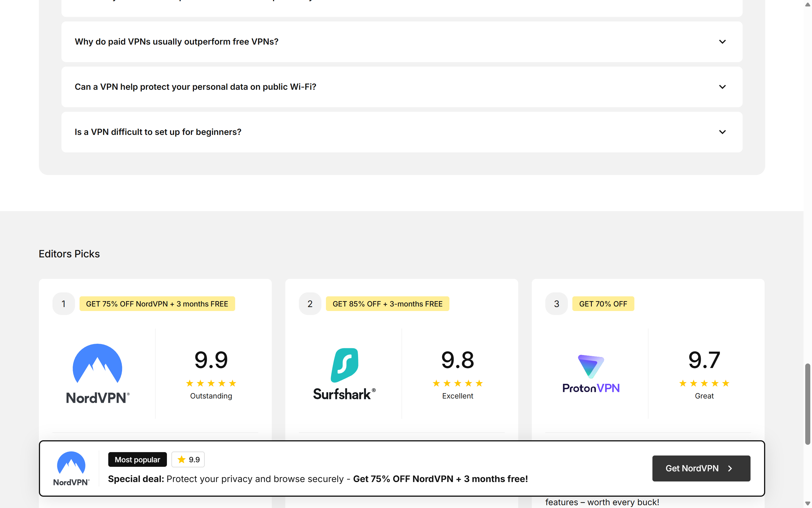
Task: Open question 'Why do paid VPNs usually outperform free VPNs?'
Action: coord(402,42)
